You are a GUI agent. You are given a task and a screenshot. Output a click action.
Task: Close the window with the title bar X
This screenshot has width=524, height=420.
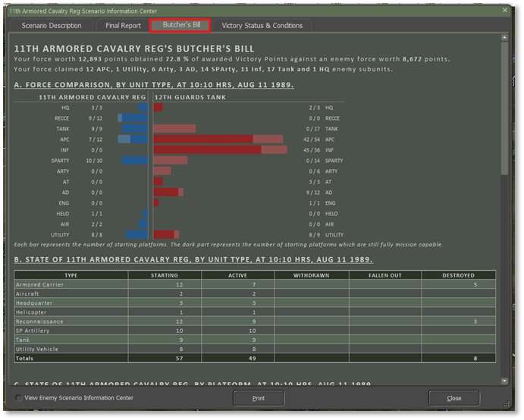[505, 10]
